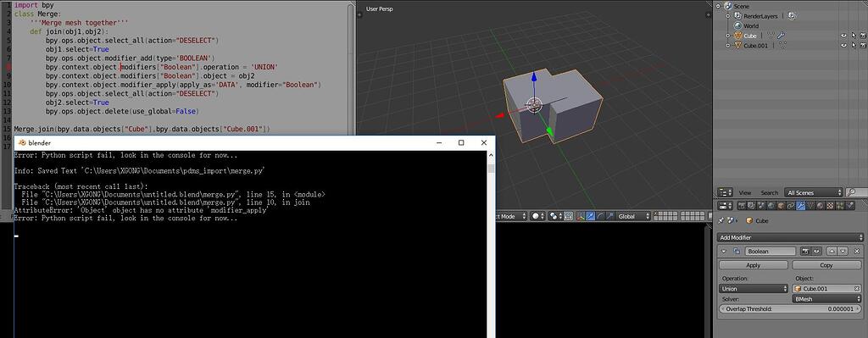
Task: Open the Modifiers properties tab (wrench)
Action: [x=800, y=205]
